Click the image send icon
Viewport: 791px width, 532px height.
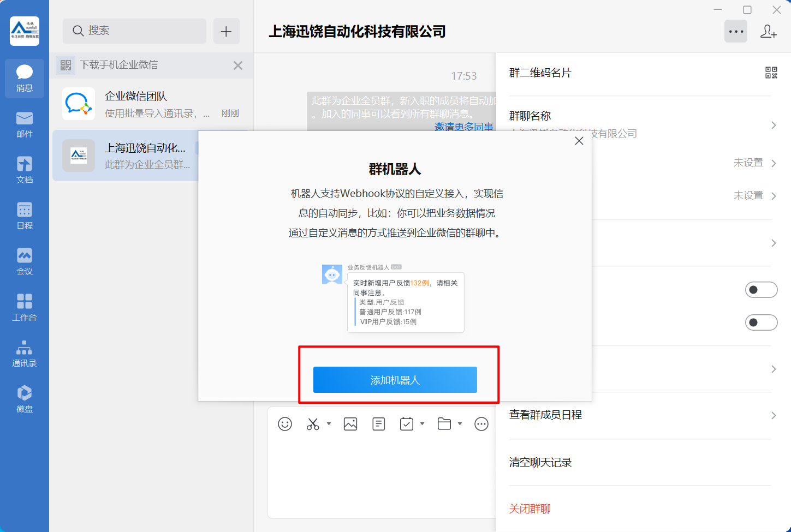click(x=350, y=424)
